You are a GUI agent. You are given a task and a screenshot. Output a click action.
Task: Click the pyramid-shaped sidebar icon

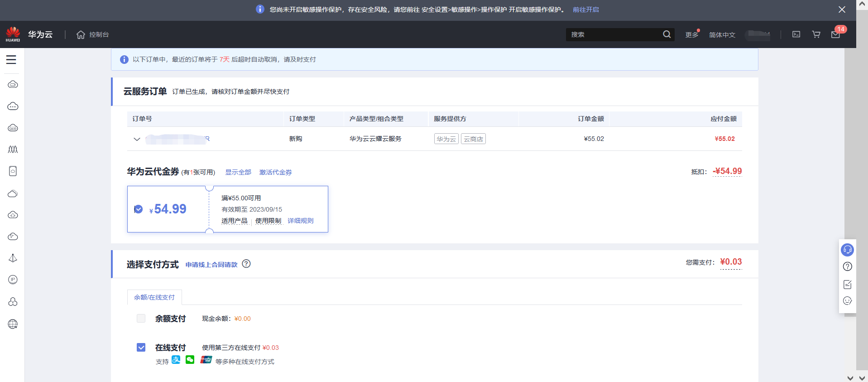click(13, 258)
